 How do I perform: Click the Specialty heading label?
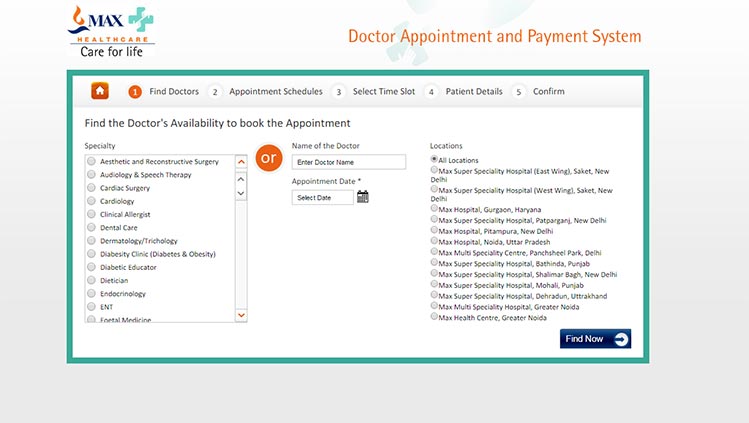100,146
